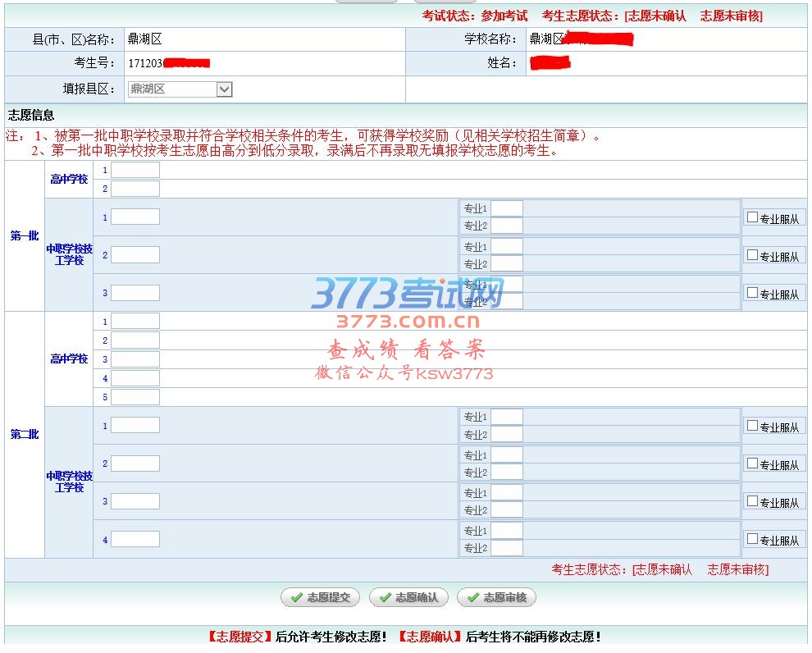Toggle 专业服从 for second batch vocational choice 4
The height and width of the screenshot is (653, 812).
(752, 539)
